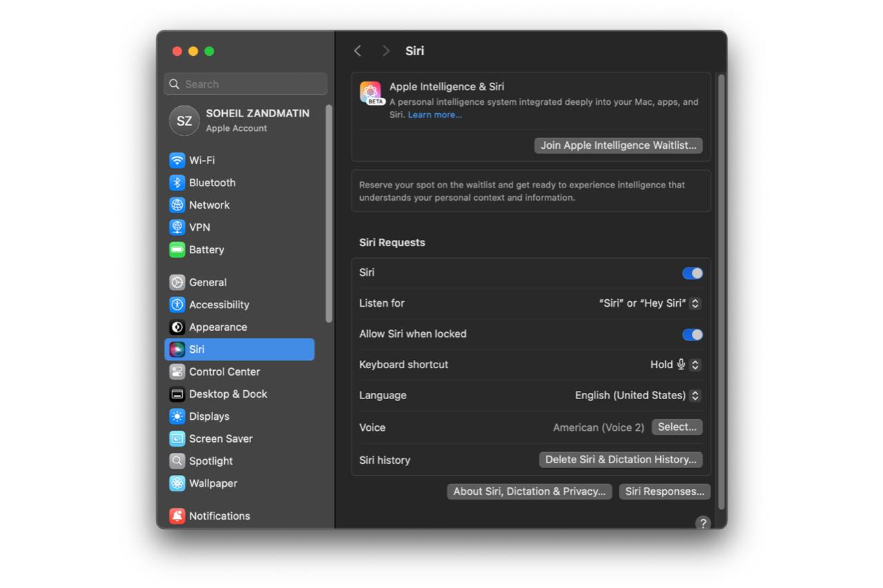Image resolution: width=883 pixels, height=588 pixels.
Task: Open Wi-Fi settings pane
Action: (x=239, y=160)
